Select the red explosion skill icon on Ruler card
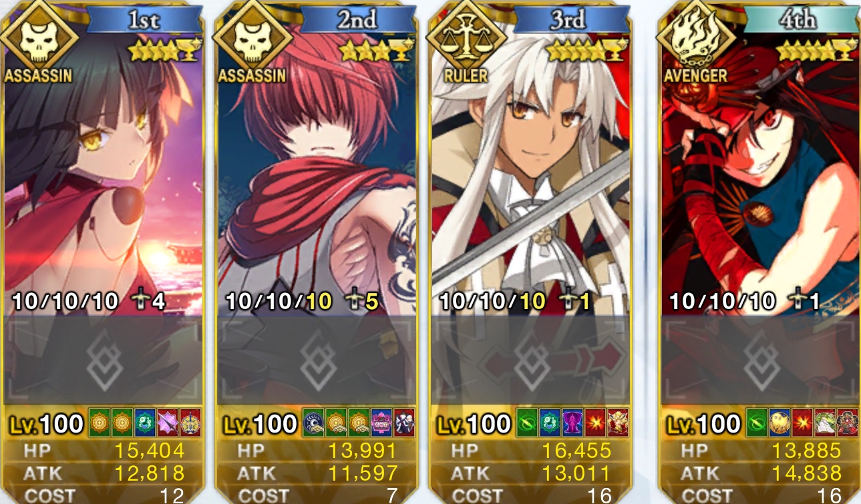 (595, 422)
